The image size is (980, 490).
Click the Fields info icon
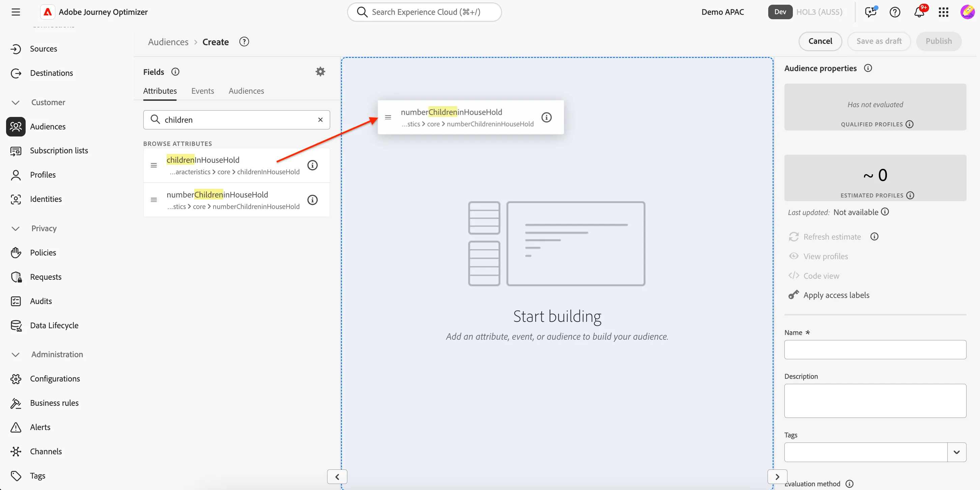tap(175, 71)
